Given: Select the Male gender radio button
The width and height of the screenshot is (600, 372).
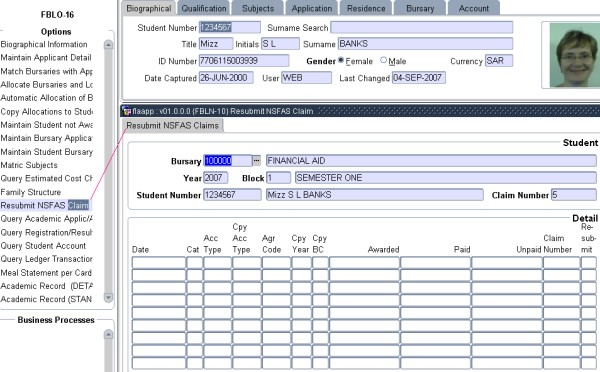Looking at the screenshot, I should 383,60.
